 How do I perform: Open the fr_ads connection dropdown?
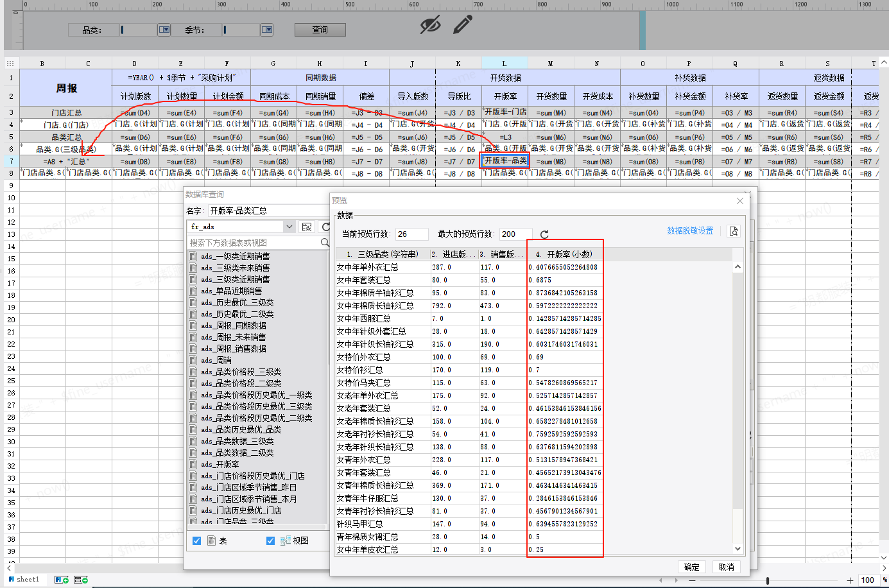[x=289, y=227]
